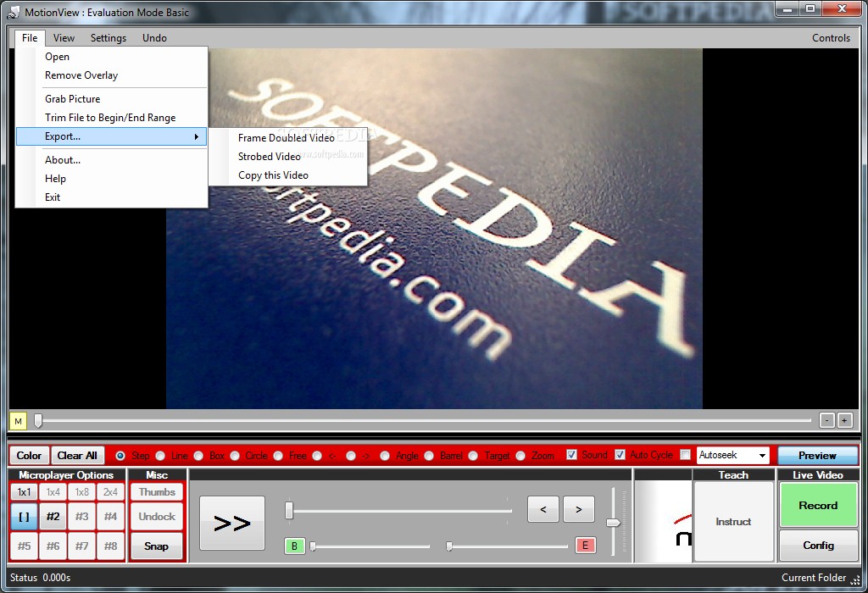Screen dimensions: 868x593
Task: Choose the 1x8 microplayer layout
Action: click(82, 492)
